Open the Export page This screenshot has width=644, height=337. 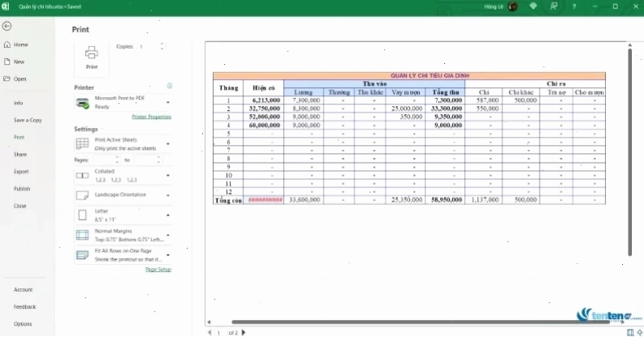(21, 172)
